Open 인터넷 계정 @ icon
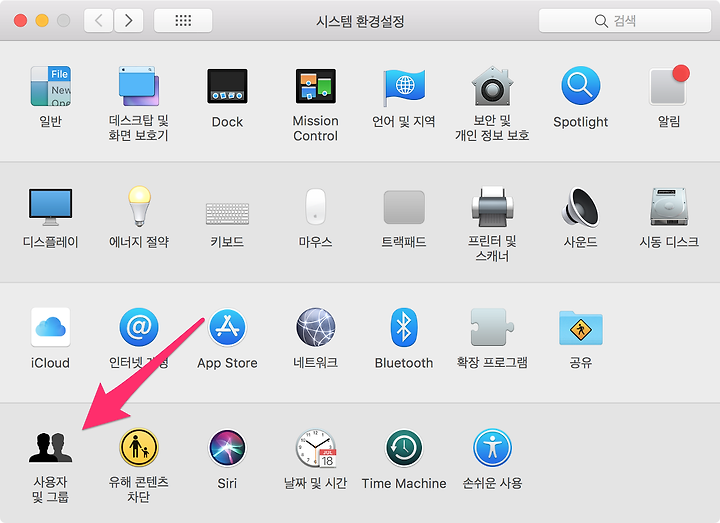Image resolution: width=720 pixels, height=523 pixels. pos(139,327)
